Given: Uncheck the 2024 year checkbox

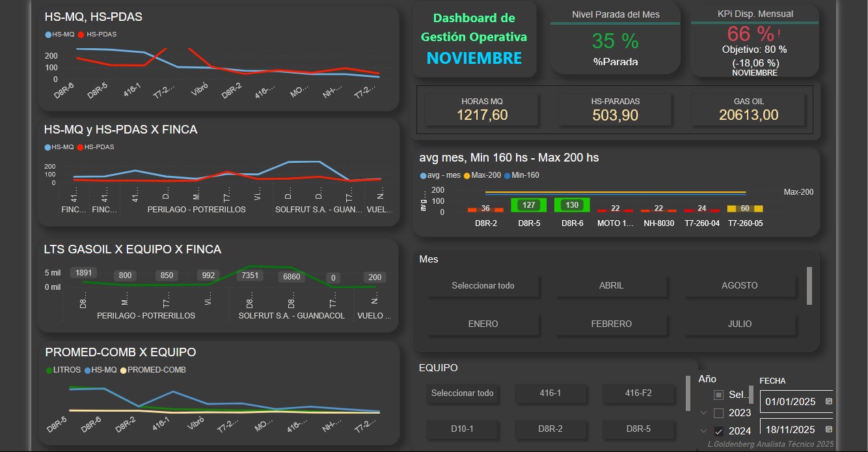Looking at the screenshot, I should pos(718,431).
